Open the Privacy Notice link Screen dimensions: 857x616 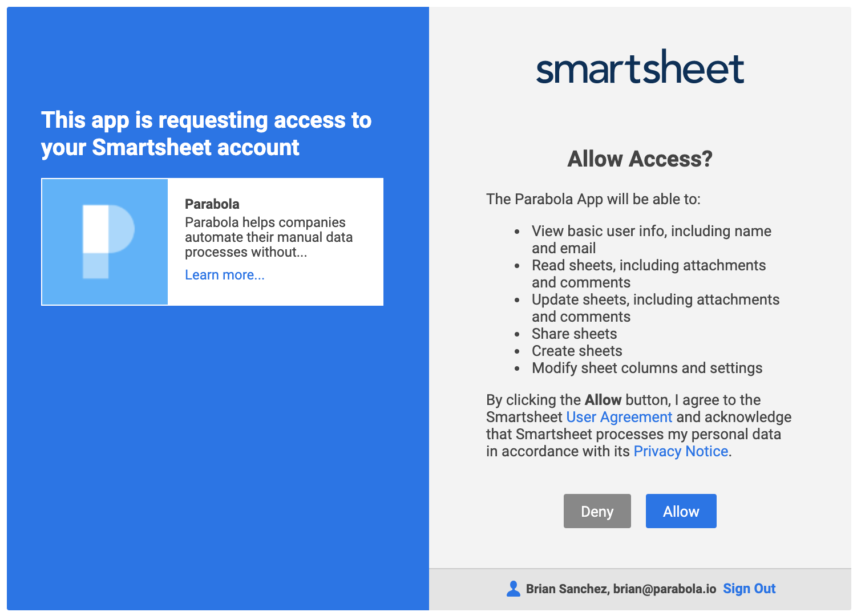[x=681, y=451]
